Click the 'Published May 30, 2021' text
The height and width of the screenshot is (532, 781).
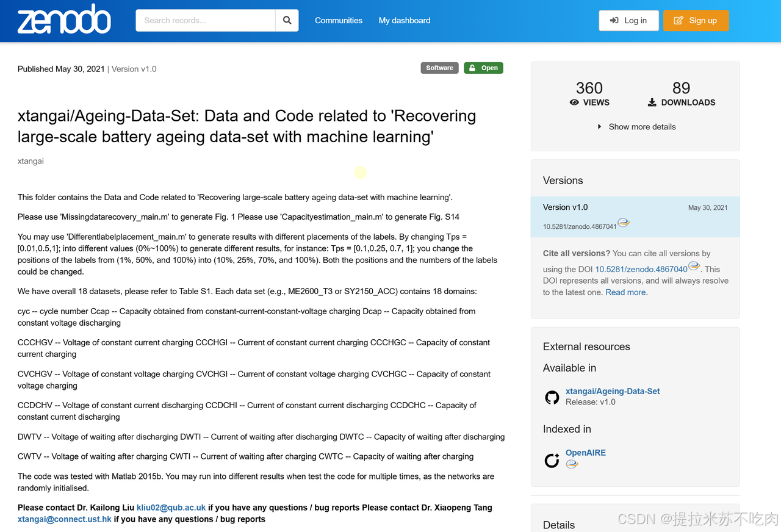click(61, 69)
